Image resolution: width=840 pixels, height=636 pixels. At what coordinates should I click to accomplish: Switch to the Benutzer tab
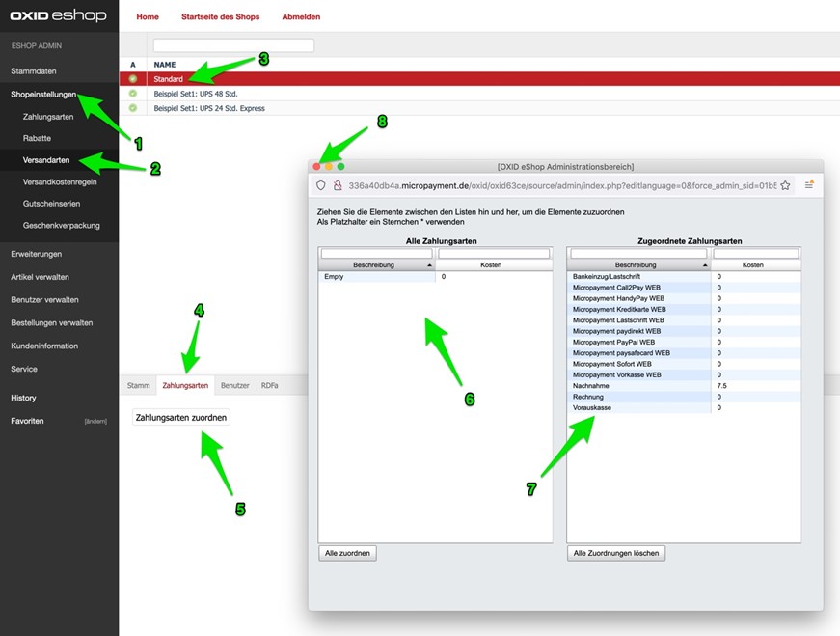(234, 384)
